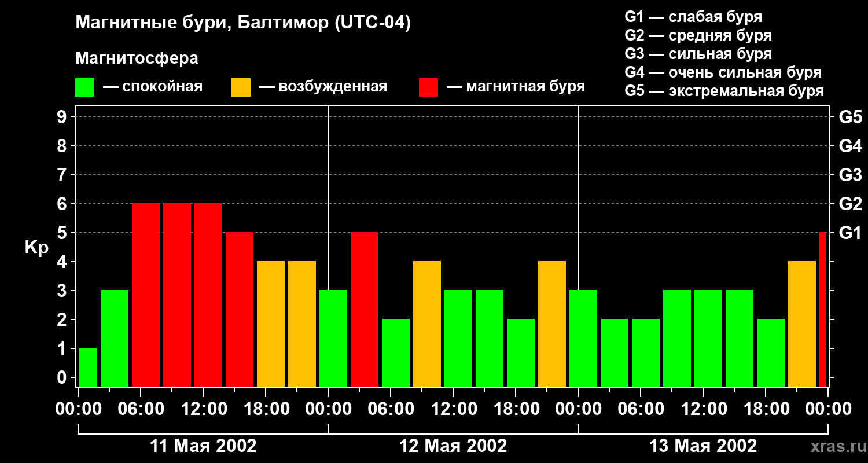This screenshot has width=868, height=463.
Task: Select the red Kp 5 bar on 12 May
Action: [x=365, y=309]
